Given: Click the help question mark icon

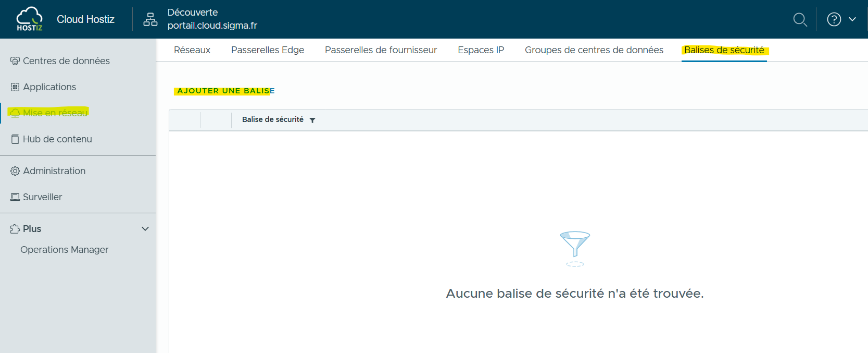Looking at the screenshot, I should pos(834,19).
